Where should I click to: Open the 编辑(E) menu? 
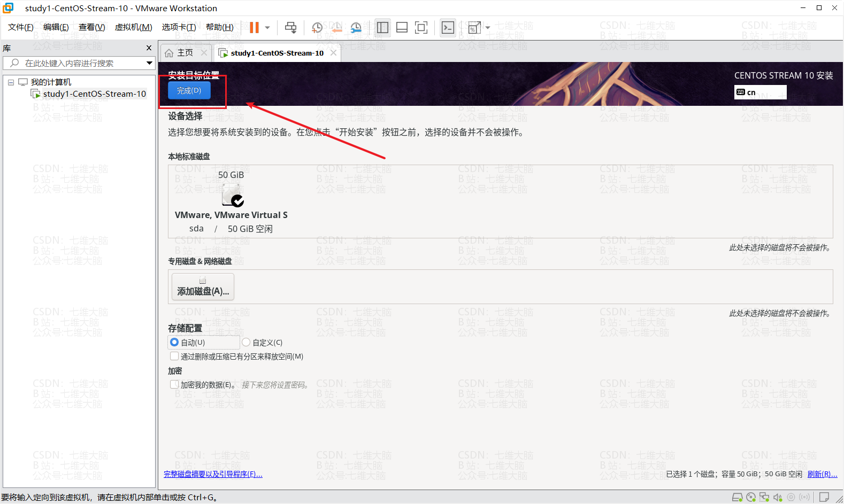point(56,27)
